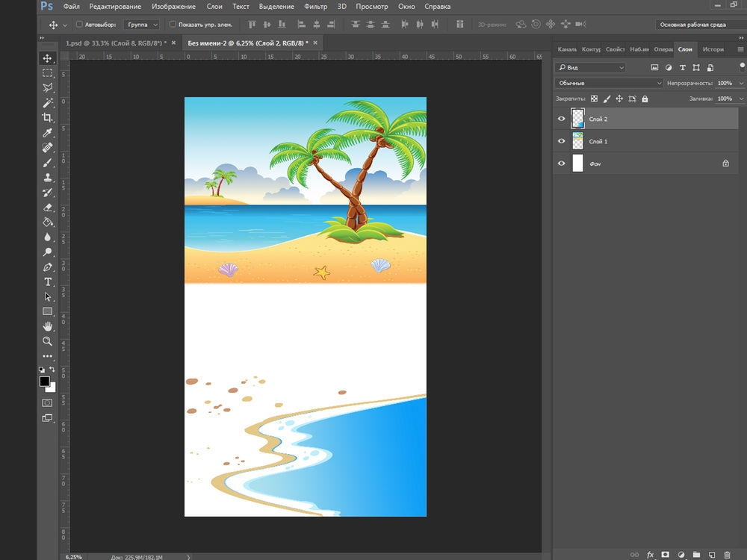Screen dimensions: 747x560
Task: Select the Crop tool
Action: [48, 117]
